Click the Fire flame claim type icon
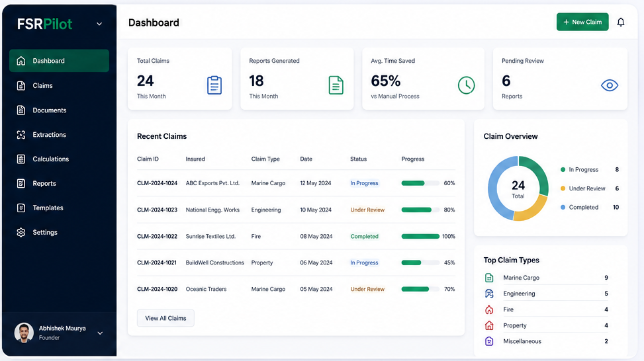The image size is (644, 361). 489,309
